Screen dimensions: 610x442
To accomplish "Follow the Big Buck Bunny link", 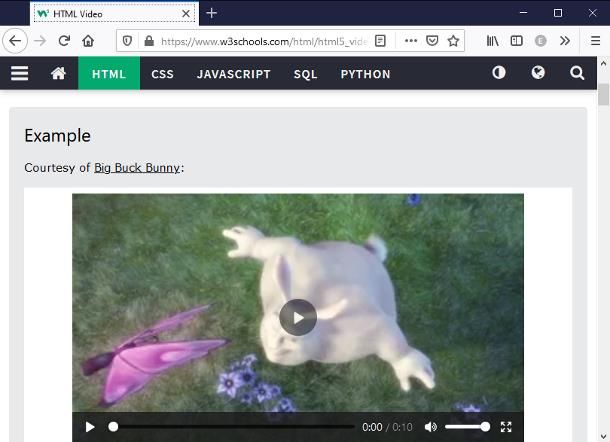I will point(137,168).
